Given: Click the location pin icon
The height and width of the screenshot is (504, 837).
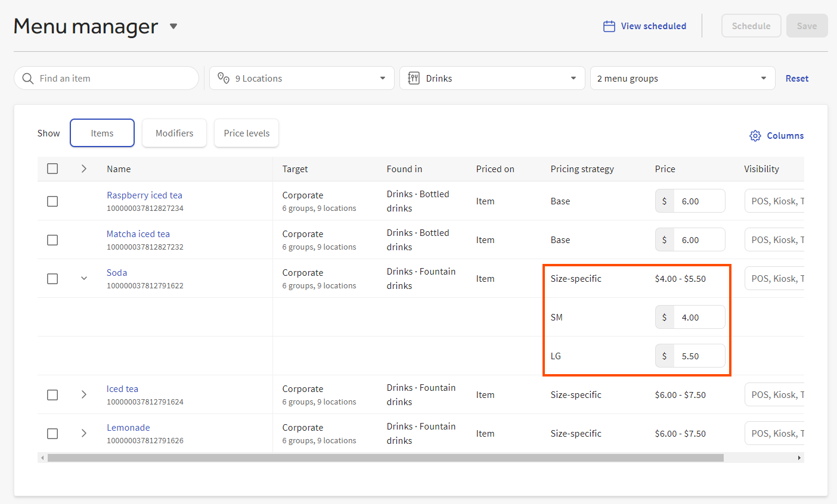Looking at the screenshot, I should [224, 78].
